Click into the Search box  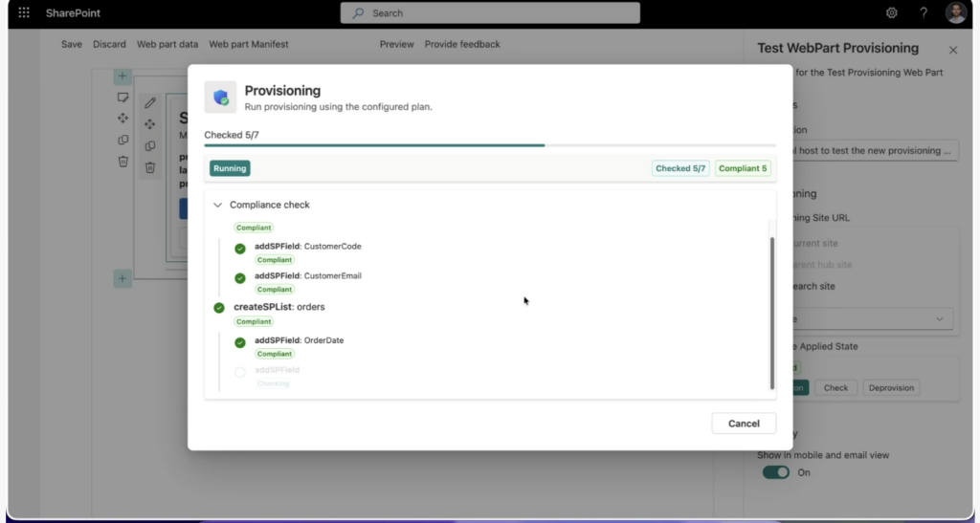490,13
